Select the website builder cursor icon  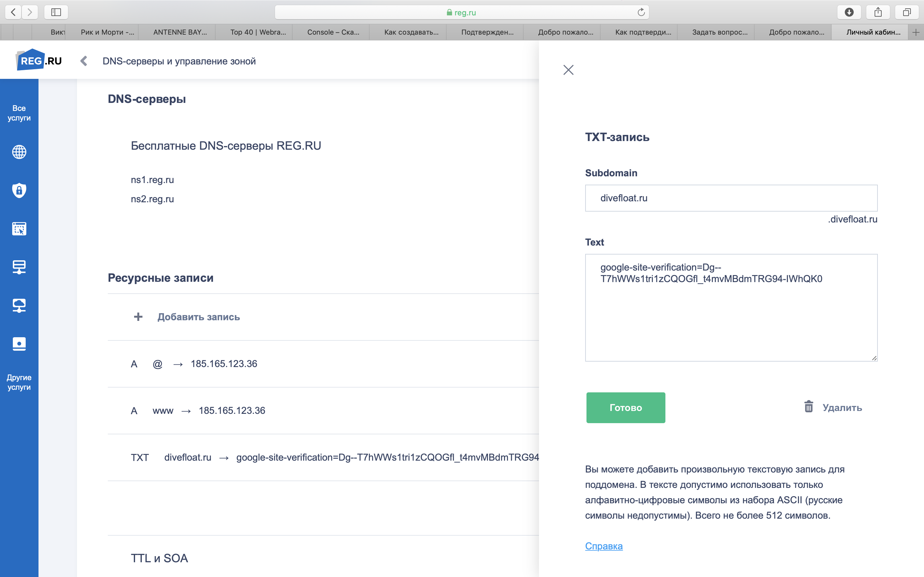[x=19, y=229]
